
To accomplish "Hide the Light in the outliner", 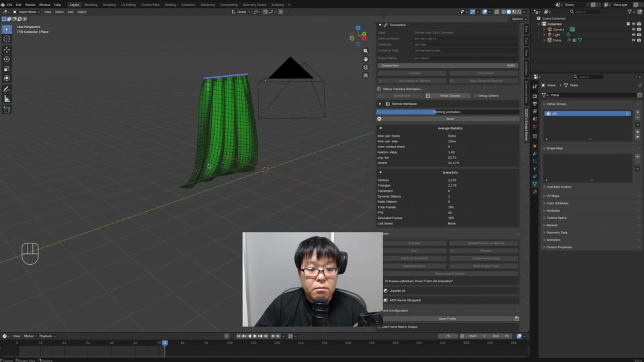I will [x=633, y=35].
